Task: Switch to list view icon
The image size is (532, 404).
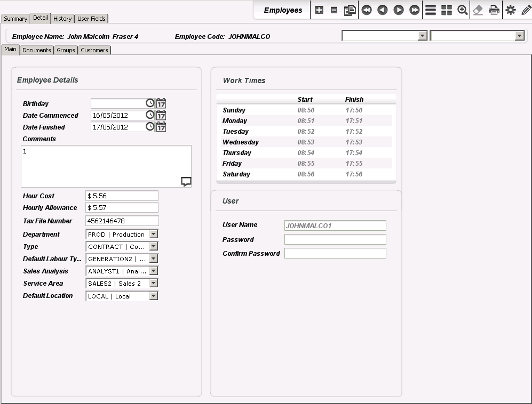Action: (431, 10)
